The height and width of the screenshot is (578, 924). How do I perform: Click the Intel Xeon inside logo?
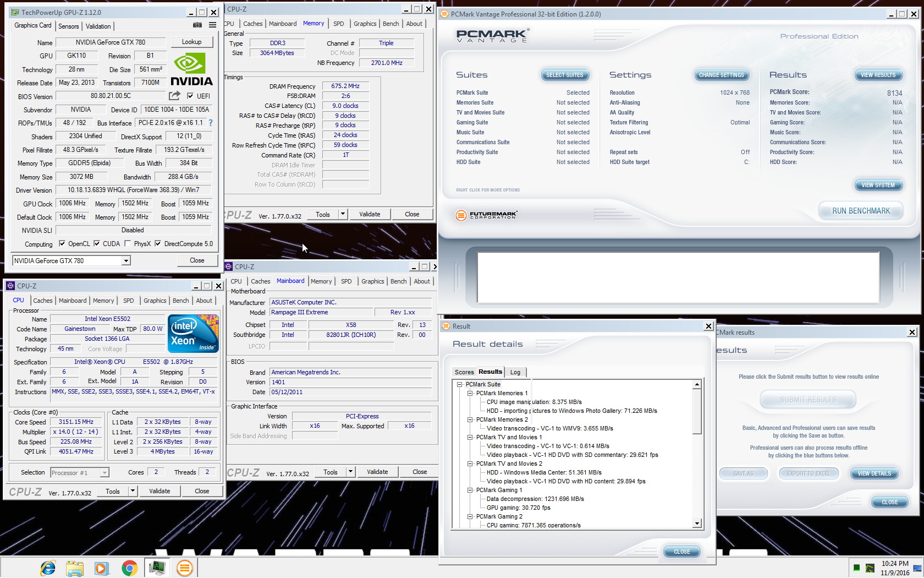(193, 334)
